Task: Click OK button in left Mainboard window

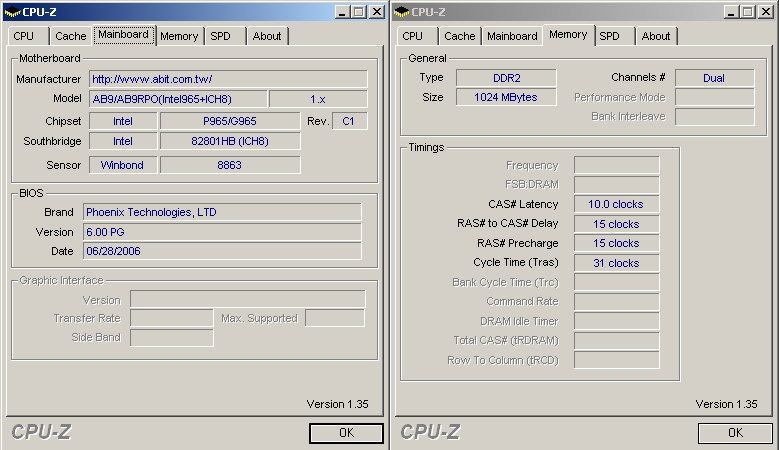Action: (346, 433)
